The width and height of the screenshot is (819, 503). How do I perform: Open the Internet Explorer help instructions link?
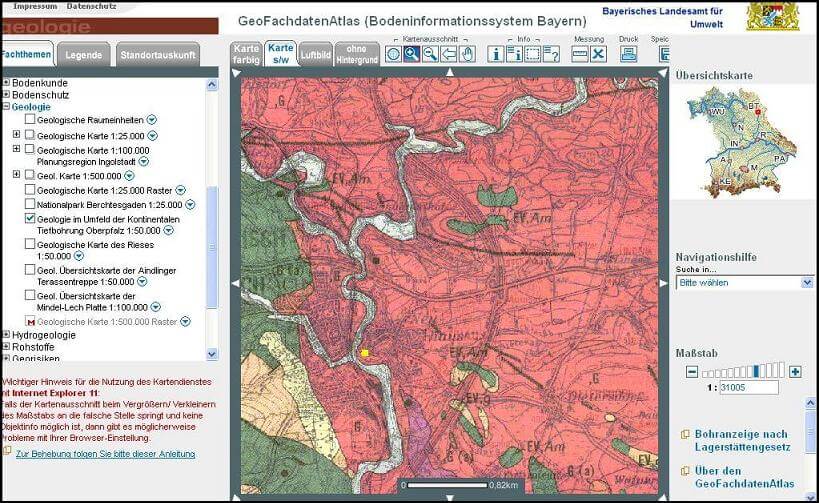(x=105, y=454)
